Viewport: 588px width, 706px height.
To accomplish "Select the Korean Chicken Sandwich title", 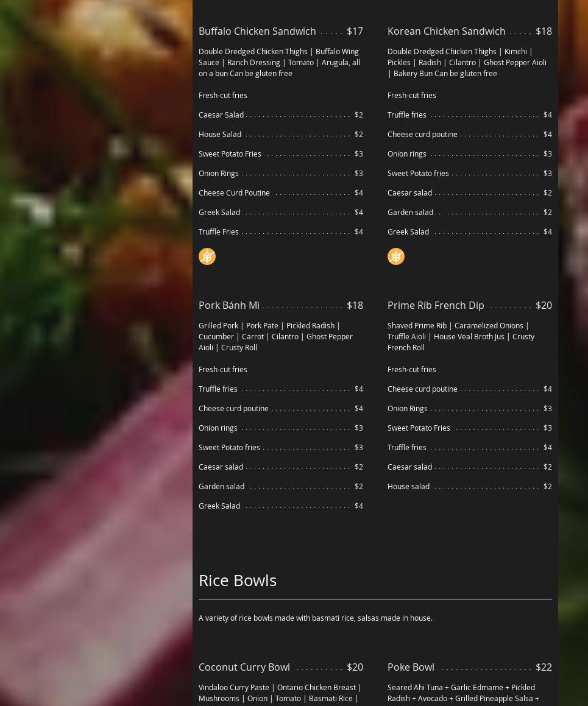I will (x=446, y=31).
